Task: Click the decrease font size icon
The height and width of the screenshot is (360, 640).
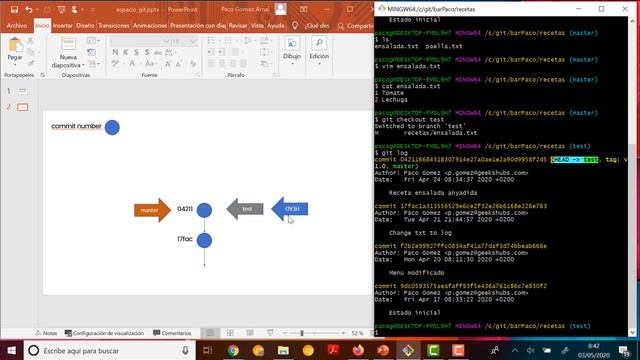Action: 179,64
